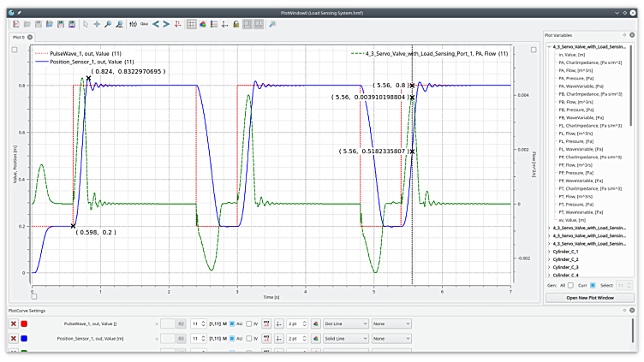Viewport: 644px width, 362px height.
Task: Open the Dot Line style dropdown
Action: click(346, 323)
